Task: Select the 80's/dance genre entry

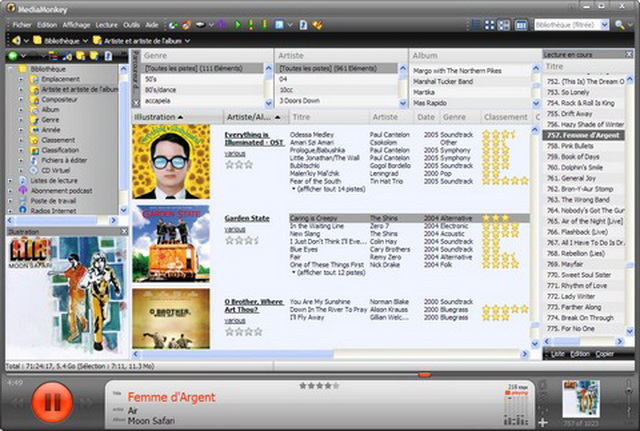Action: pos(203,90)
